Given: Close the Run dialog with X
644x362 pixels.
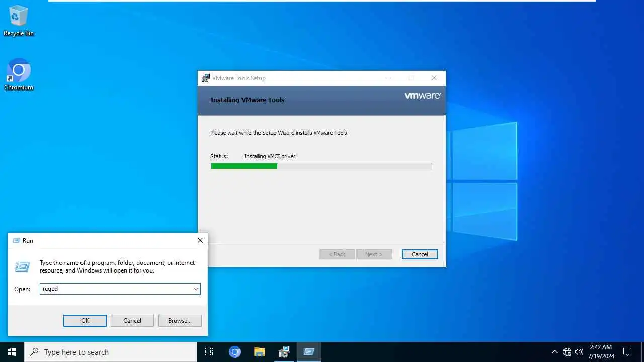Looking at the screenshot, I should (200, 240).
